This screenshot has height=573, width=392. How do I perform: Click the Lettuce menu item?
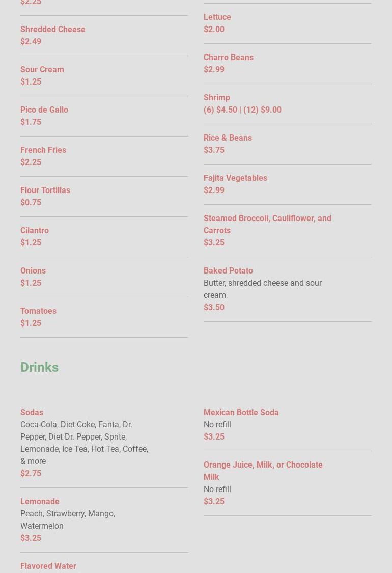point(217,17)
